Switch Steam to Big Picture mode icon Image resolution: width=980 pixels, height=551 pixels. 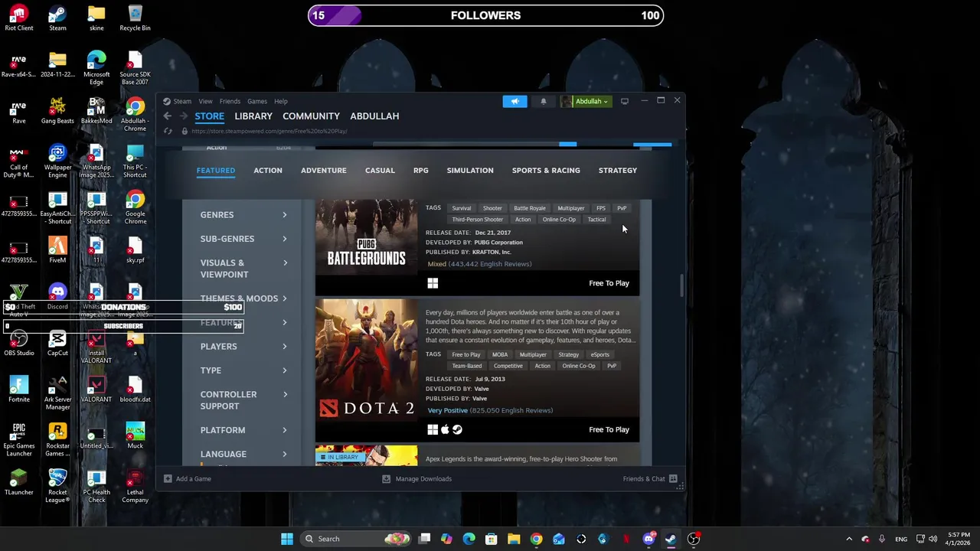click(625, 101)
